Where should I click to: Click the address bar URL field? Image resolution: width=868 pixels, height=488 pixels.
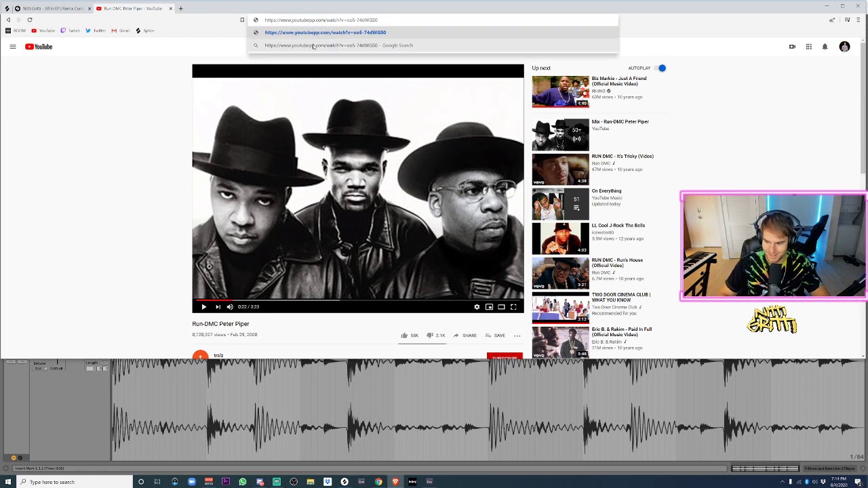[433, 20]
